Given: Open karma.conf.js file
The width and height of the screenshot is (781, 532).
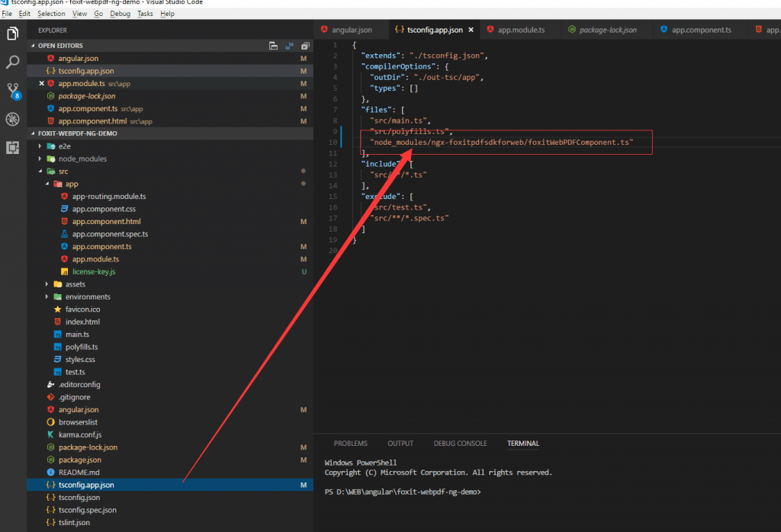Looking at the screenshot, I should click(x=170, y=434).
